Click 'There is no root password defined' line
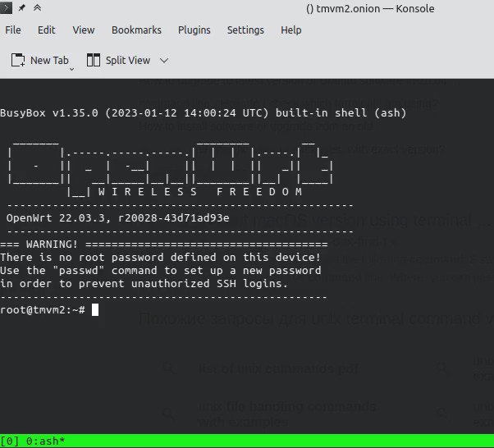The height and width of the screenshot is (448, 494). coord(160,258)
